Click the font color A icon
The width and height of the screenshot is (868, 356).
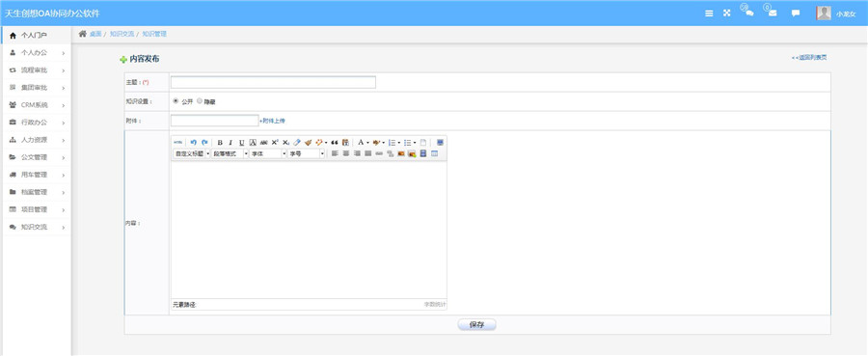click(x=361, y=143)
